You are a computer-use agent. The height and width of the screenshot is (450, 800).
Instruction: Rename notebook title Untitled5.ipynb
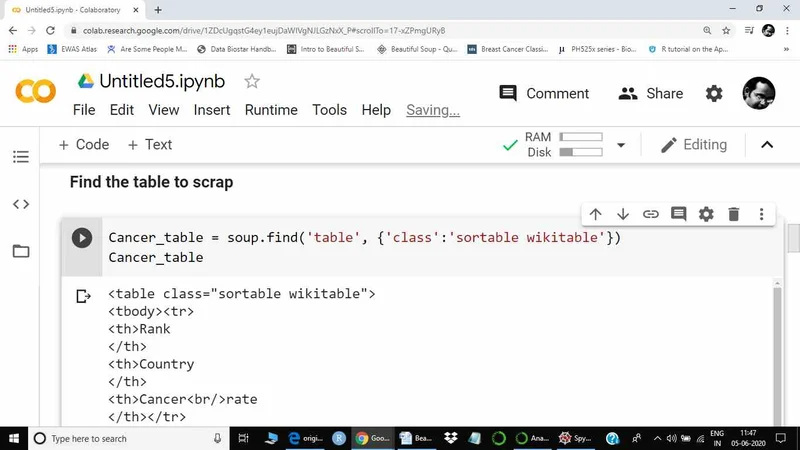click(x=162, y=81)
